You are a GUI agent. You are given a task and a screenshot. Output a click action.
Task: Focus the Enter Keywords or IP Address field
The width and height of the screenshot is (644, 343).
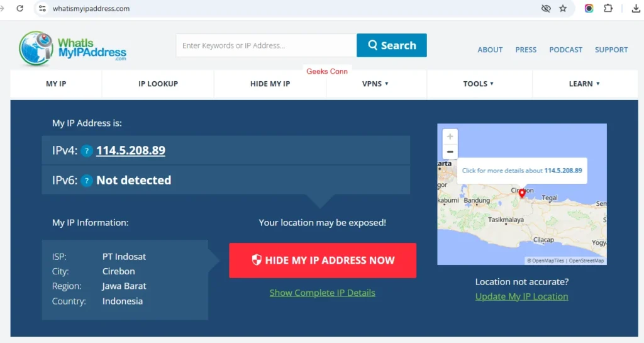(x=266, y=45)
